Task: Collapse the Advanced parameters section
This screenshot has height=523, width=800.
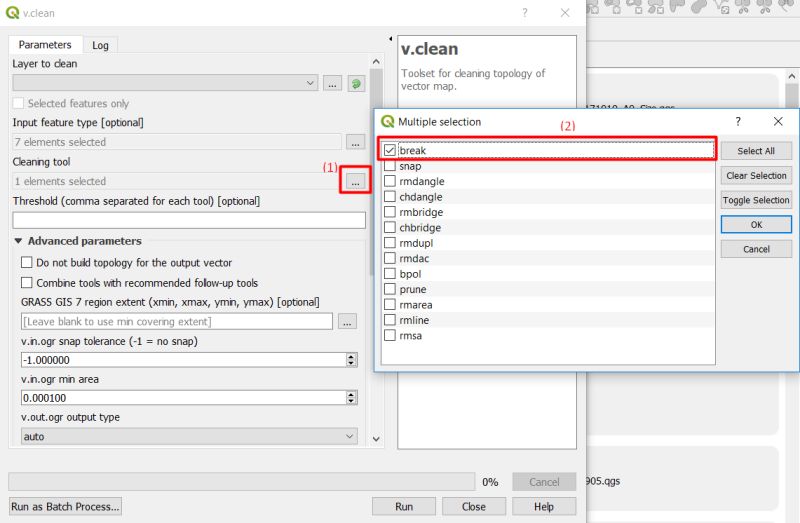Action: 18,241
